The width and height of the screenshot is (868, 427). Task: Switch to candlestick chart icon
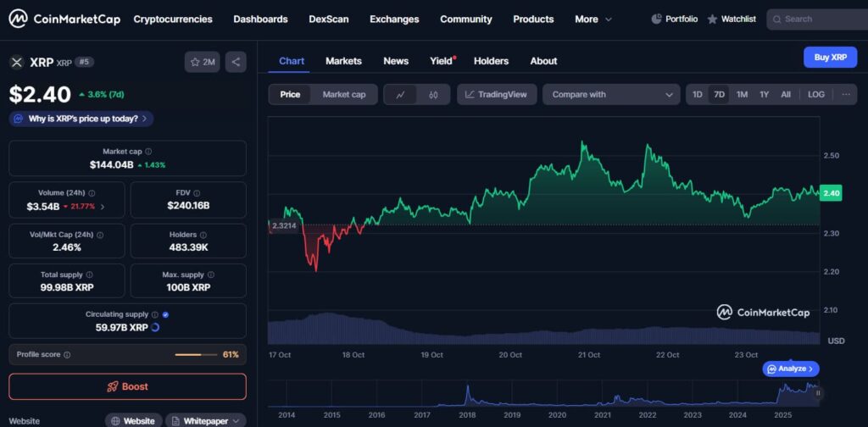click(x=433, y=95)
